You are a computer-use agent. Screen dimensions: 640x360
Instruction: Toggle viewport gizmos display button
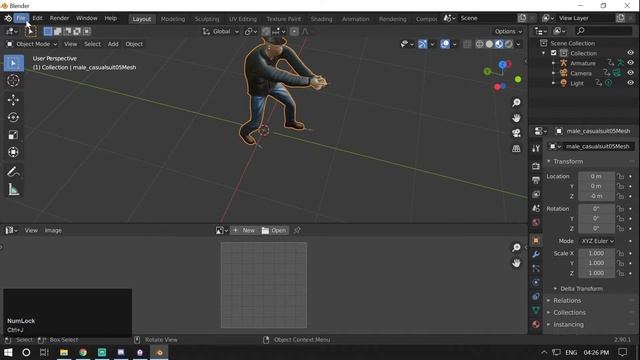pyautogui.click(x=422, y=44)
